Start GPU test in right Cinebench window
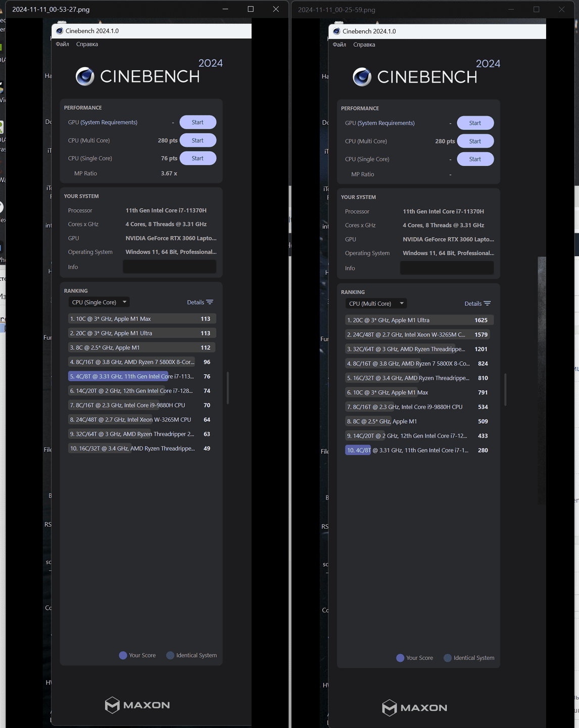The image size is (579, 728). 475,123
